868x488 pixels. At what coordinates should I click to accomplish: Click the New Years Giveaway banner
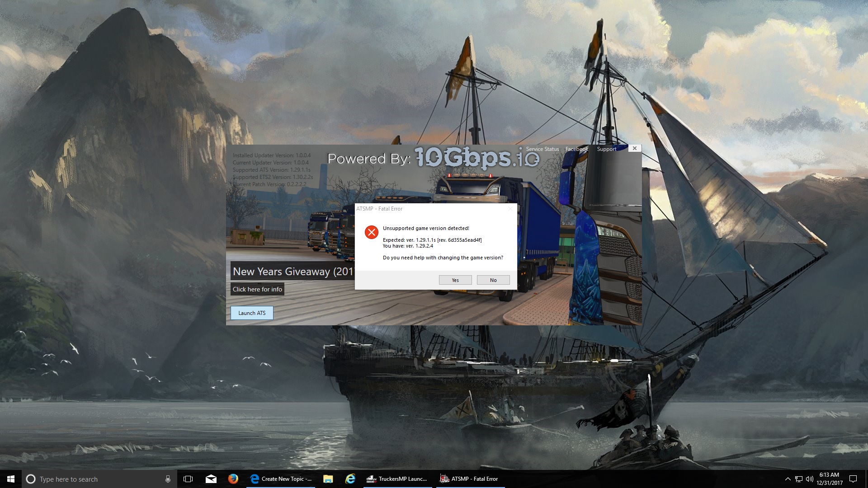coord(293,271)
